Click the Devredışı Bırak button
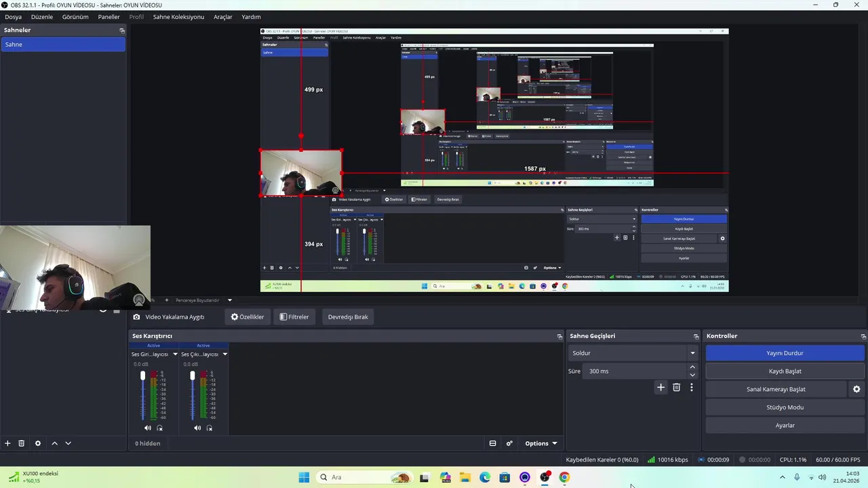 (x=348, y=317)
